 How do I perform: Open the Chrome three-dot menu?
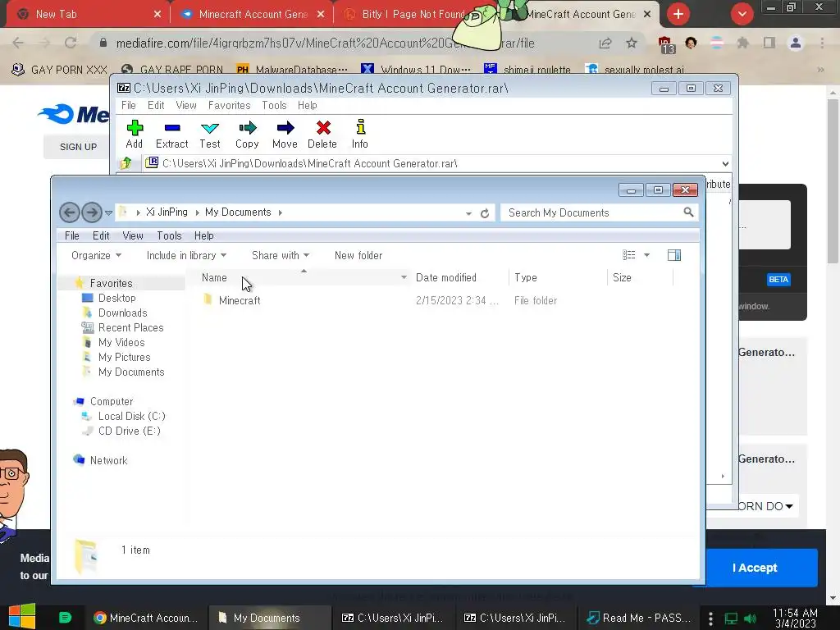point(822,43)
